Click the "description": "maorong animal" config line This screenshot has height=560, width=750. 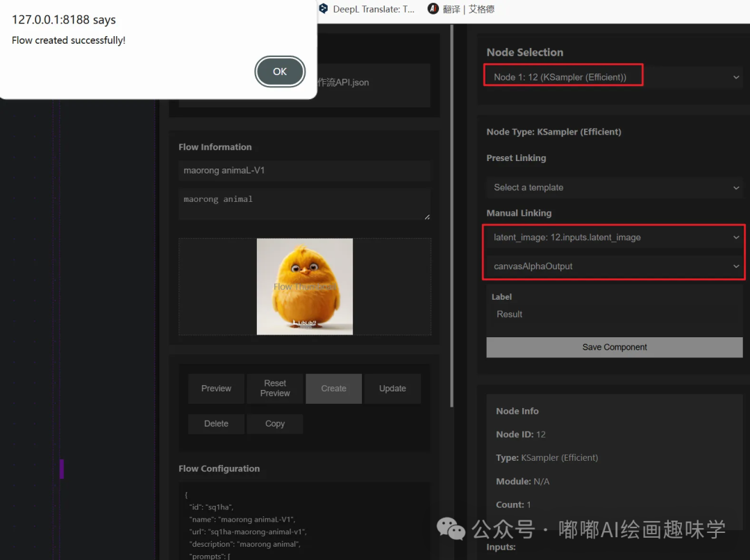click(x=244, y=544)
